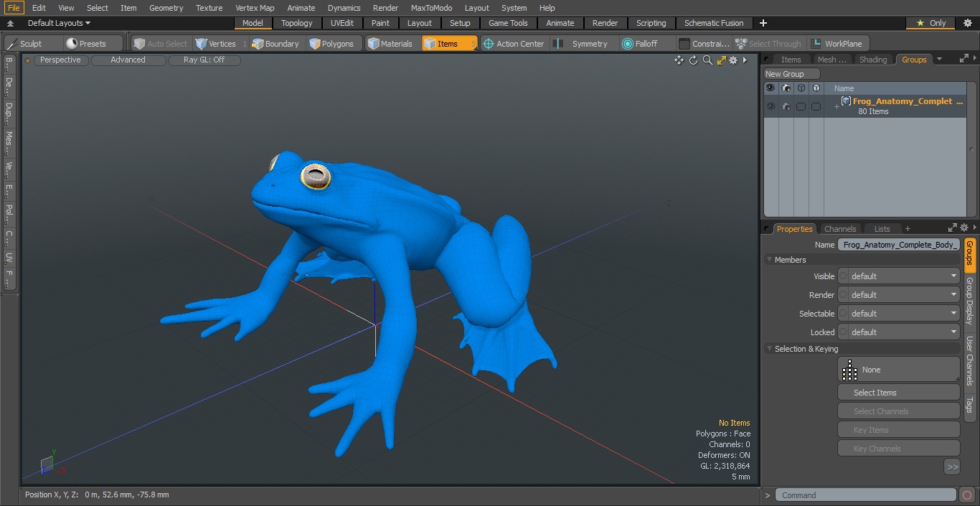Open the Geometry menu
The image size is (980, 506).
point(166,8)
